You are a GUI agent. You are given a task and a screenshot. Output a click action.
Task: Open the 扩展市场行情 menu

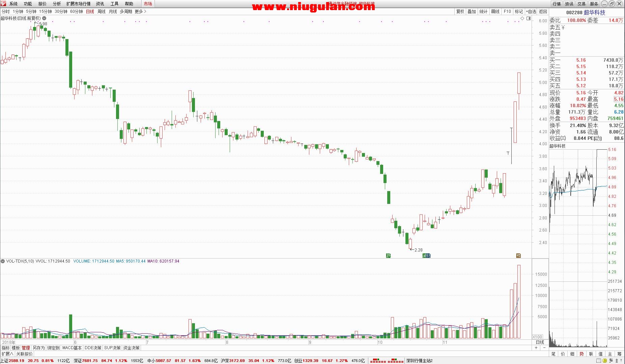pos(78,4)
